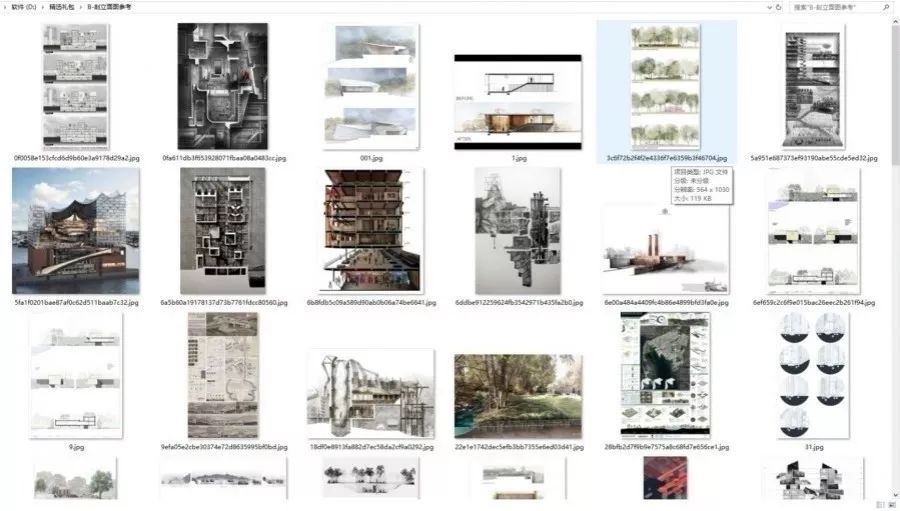The width and height of the screenshot is (900, 511).
Task: Select the highlighted tree elevations thumbnail 3c6f72b2f4f2e4336f7e6359b3f46704.jpg
Action: tap(666, 87)
